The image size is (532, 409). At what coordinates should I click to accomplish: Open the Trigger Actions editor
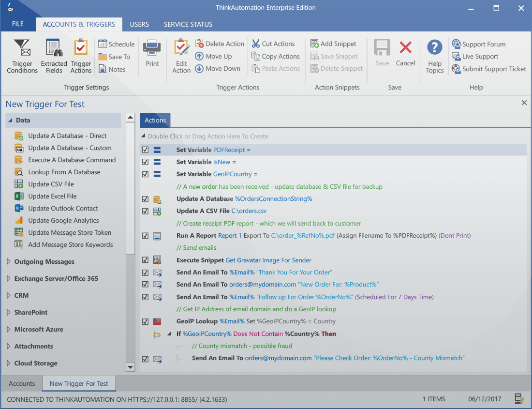tap(80, 56)
